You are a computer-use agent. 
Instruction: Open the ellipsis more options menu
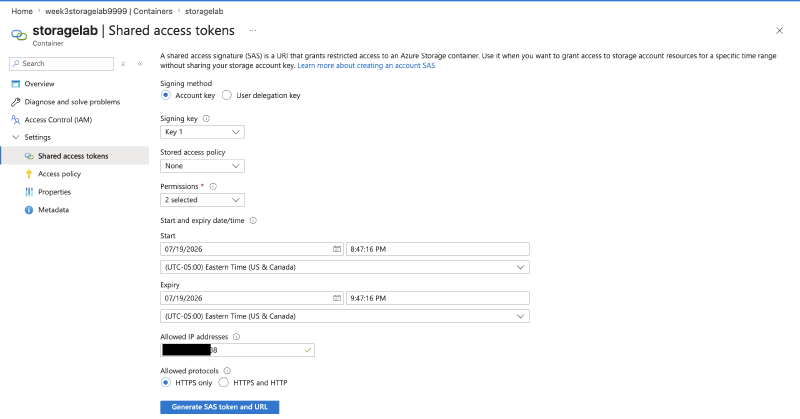point(253,31)
